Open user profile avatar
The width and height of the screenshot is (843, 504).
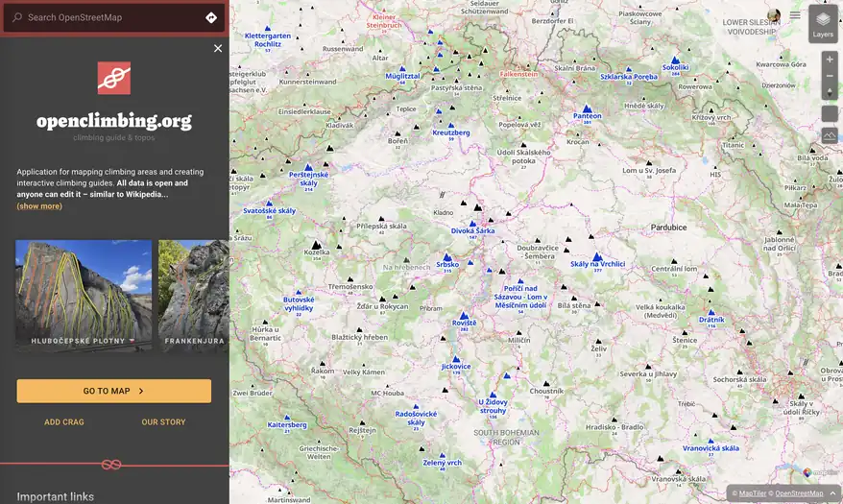pos(774,15)
